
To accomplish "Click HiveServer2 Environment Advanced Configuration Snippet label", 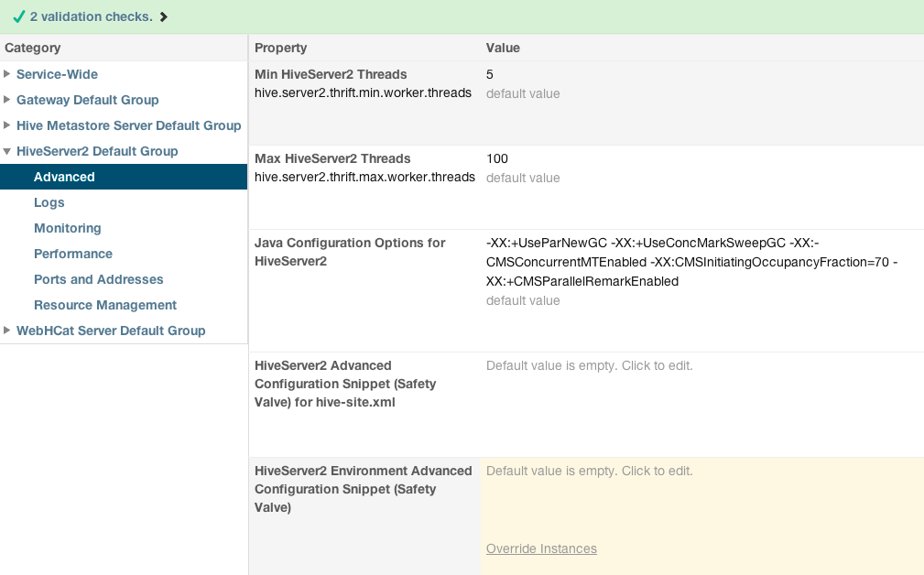I will click(363, 489).
